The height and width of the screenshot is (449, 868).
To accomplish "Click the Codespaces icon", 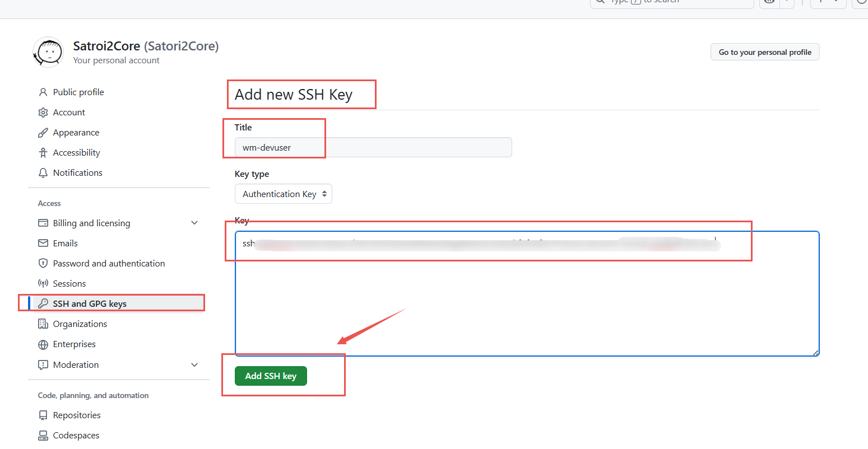I will pos(43,435).
